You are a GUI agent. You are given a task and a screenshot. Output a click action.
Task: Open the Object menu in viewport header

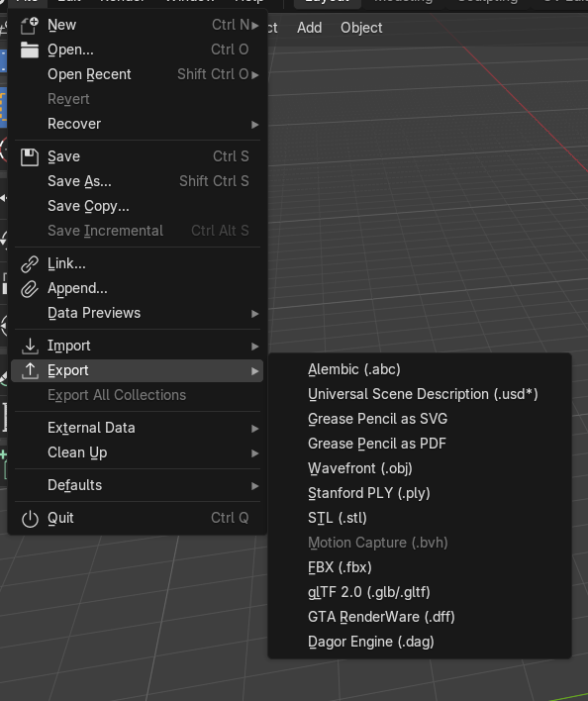click(x=361, y=28)
